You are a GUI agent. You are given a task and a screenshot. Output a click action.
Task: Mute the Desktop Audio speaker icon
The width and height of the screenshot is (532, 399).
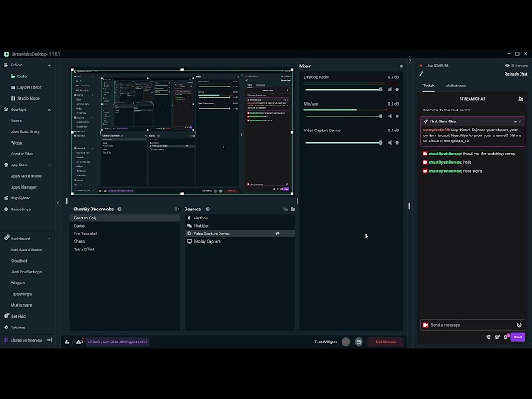coord(390,90)
